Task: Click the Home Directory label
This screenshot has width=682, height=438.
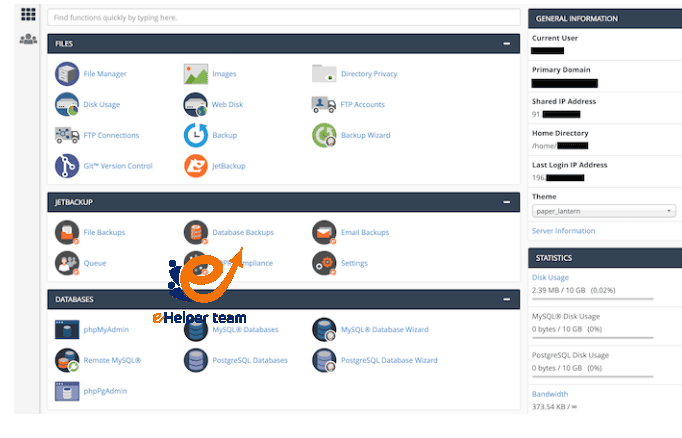Action: click(560, 133)
